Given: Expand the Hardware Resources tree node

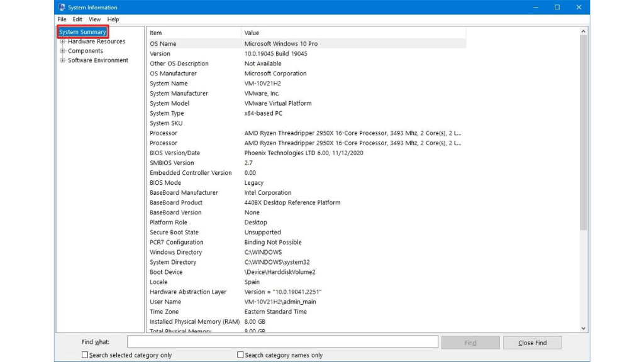Looking at the screenshot, I should [63, 41].
